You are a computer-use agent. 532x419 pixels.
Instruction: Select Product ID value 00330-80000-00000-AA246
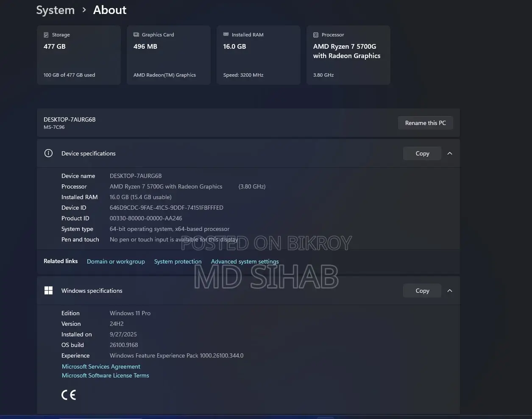tap(146, 218)
